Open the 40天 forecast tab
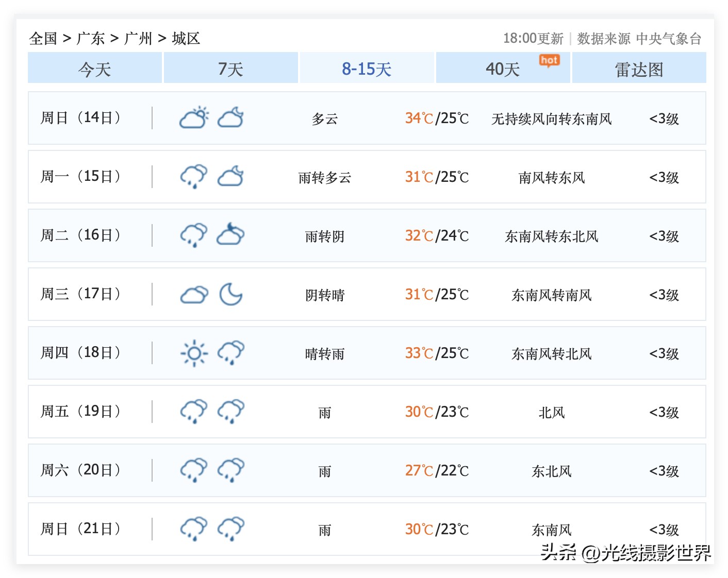The width and height of the screenshot is (728, 578). 503,68
